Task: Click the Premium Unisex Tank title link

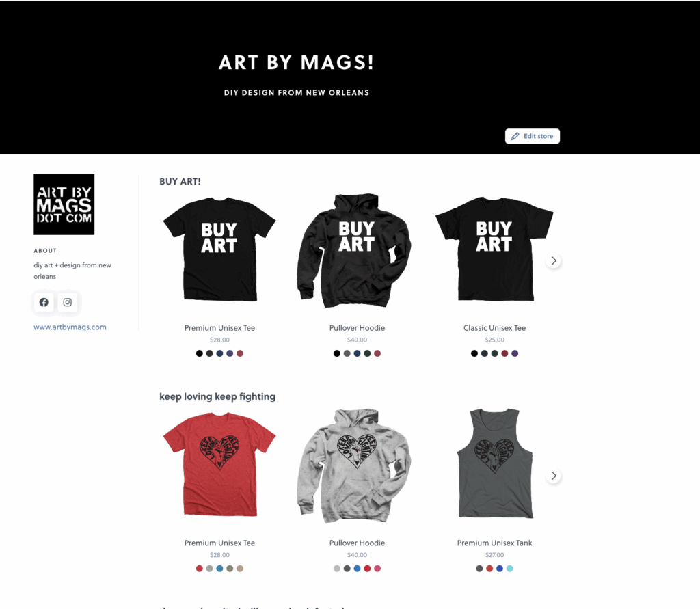Action: (495, 543)
